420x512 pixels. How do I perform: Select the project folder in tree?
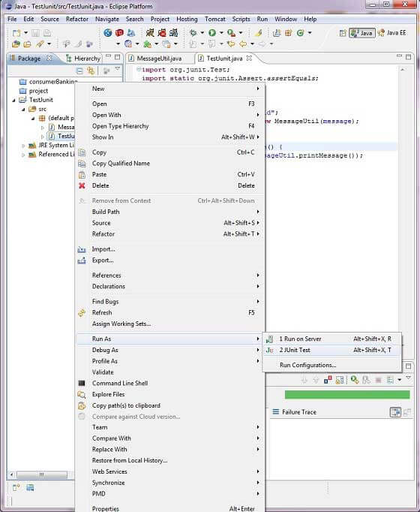pos(34,91)
